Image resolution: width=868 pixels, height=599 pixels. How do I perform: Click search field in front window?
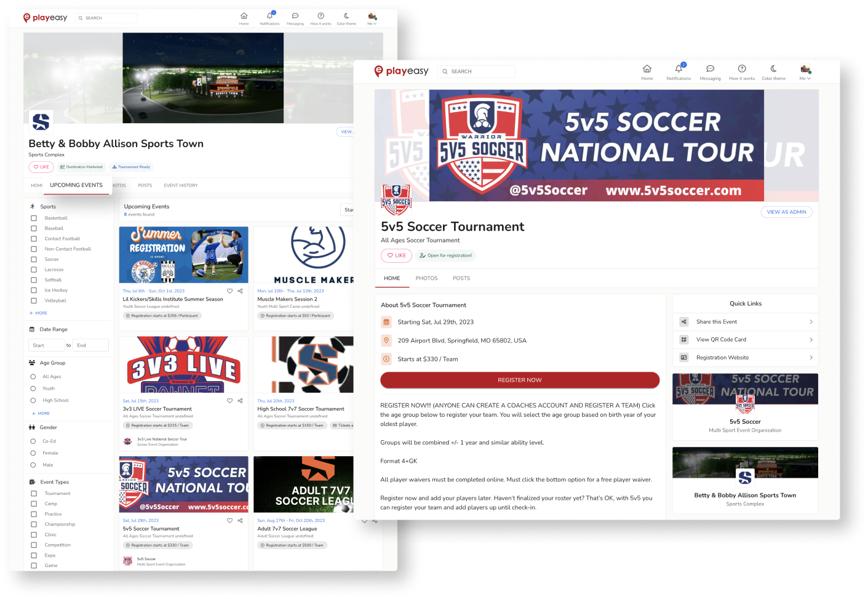pos(476,71)
